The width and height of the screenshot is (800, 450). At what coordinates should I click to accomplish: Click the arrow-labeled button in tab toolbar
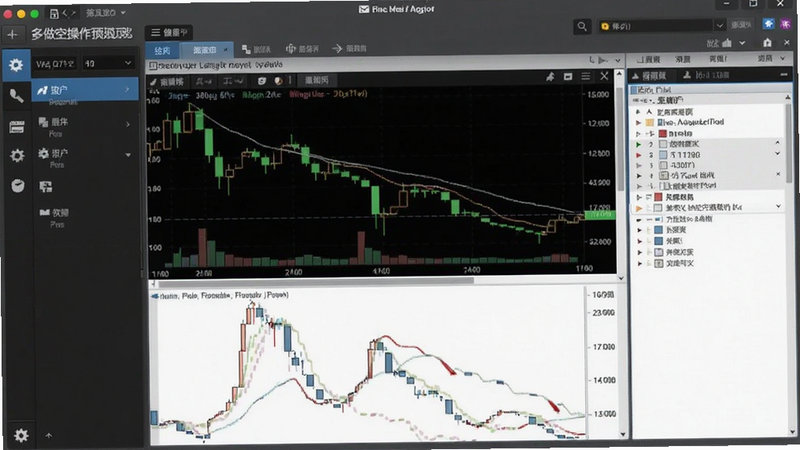[x=349, y=48]
